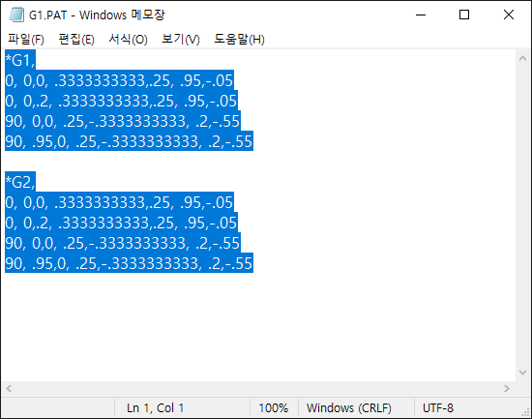The image size is (532, 419).
Task: Click '90, .95,0,' line under G2
Action: coord(129,263)
